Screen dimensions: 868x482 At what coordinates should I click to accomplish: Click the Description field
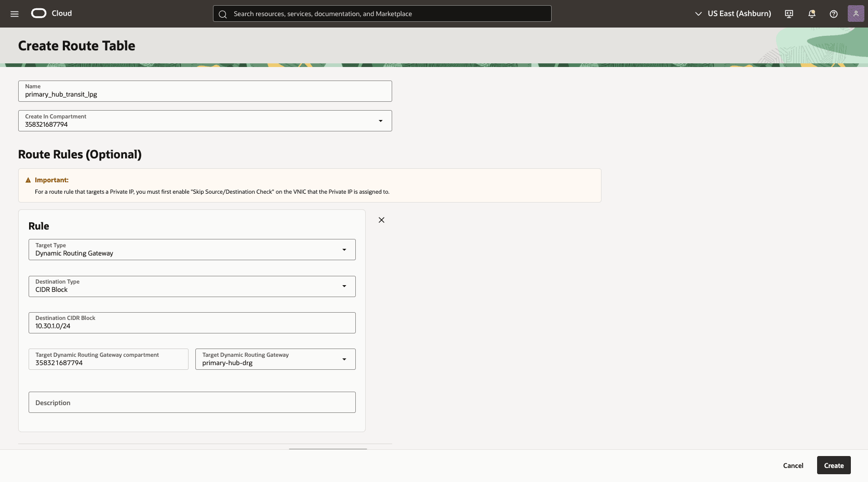pos(192,402)
